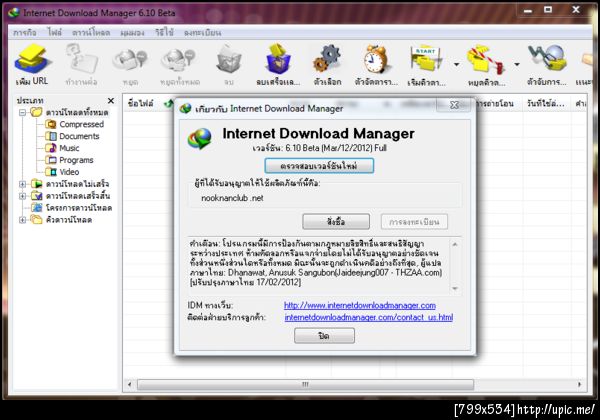
Task: Select the grabber projects tree item
Action: (79, 208)
